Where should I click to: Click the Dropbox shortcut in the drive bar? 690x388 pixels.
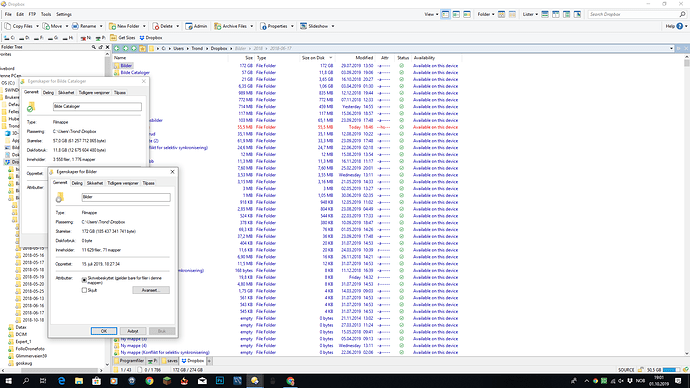(x=151, y=38)
